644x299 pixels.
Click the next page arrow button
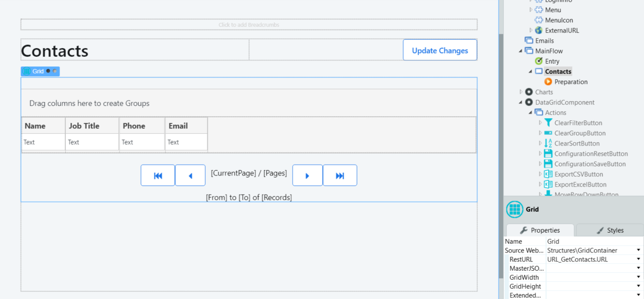(x=307, y=175)
